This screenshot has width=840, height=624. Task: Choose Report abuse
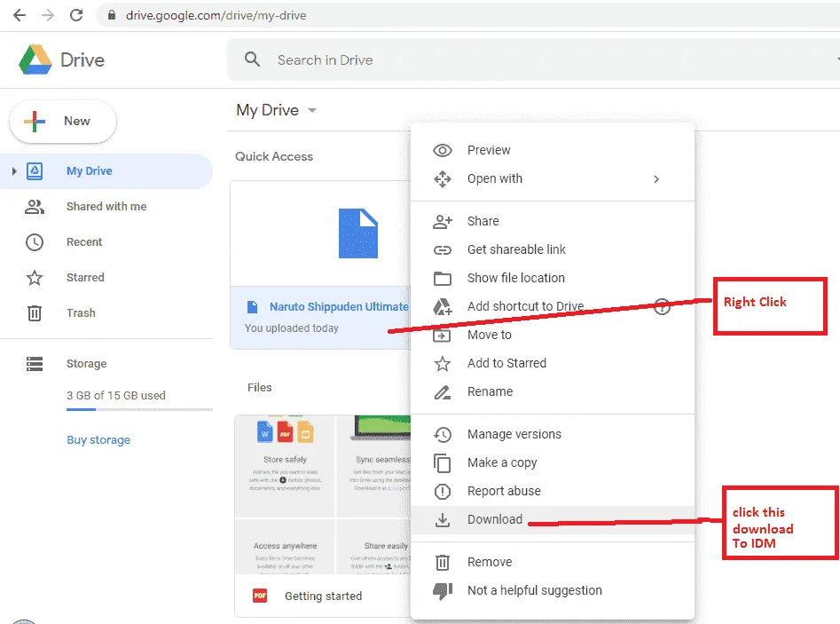pos(553,491)
